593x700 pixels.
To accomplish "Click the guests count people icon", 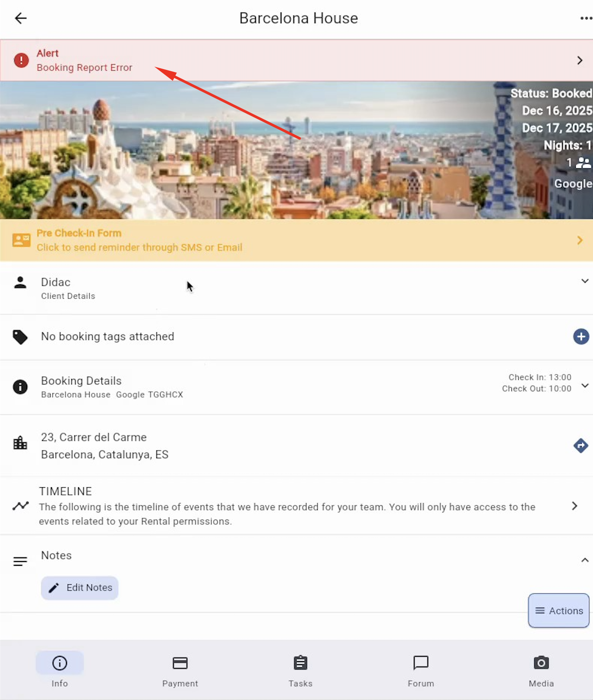I will [584, 163].
